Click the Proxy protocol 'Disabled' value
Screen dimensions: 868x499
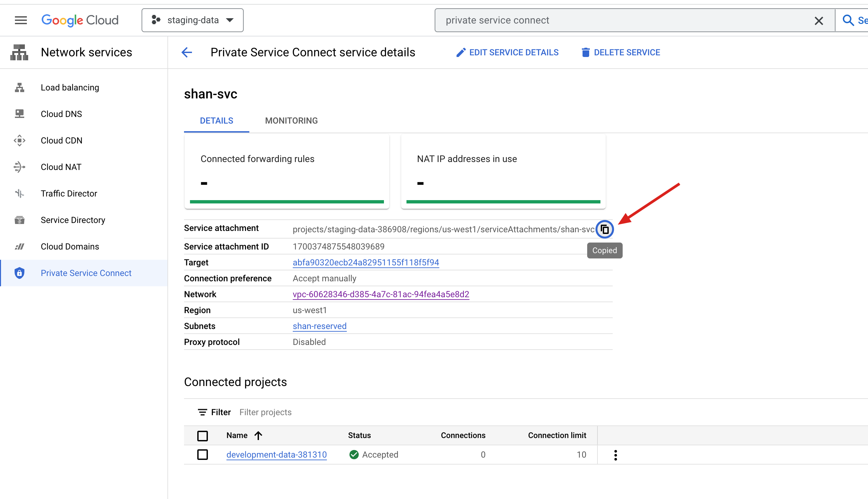click(x=309, y=342)
